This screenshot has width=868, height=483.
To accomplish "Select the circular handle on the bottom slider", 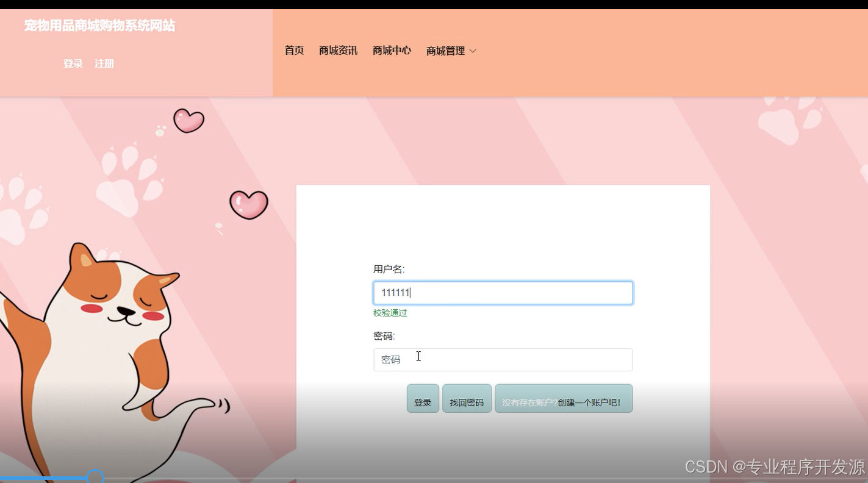I will click(x=95, y=475).
